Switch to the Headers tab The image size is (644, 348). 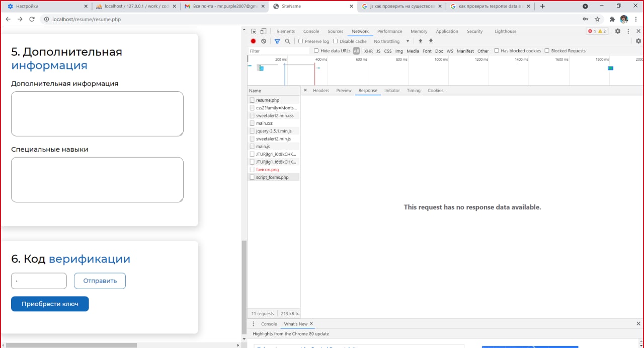[x=320, y=91]
